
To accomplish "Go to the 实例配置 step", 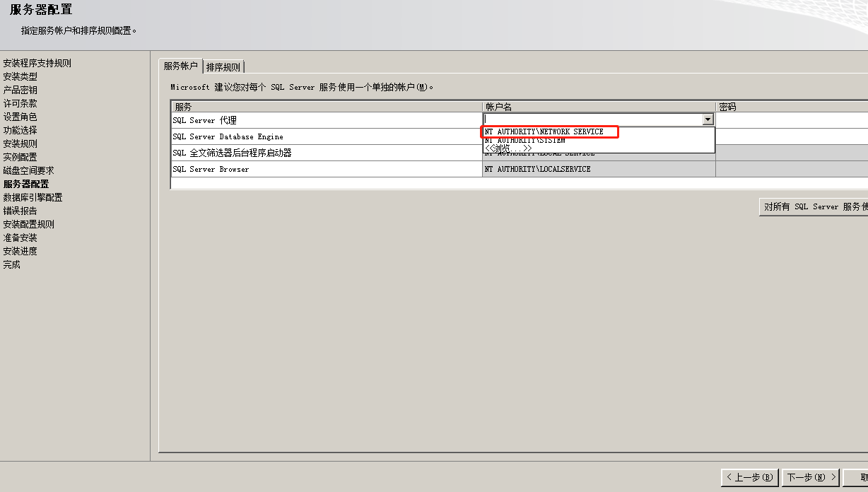I will (20, 157).
